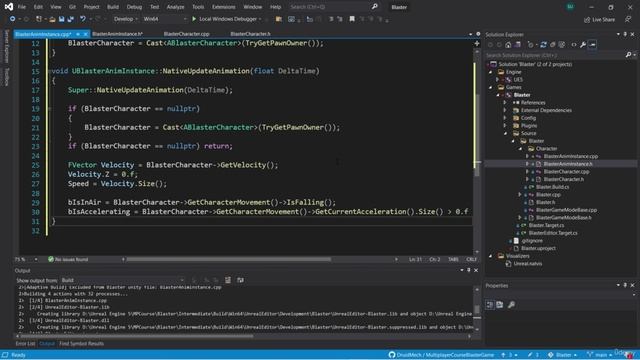
Task: Click the search magnifier in title bar
Action: pyautogui.click(x=374, y=7)
